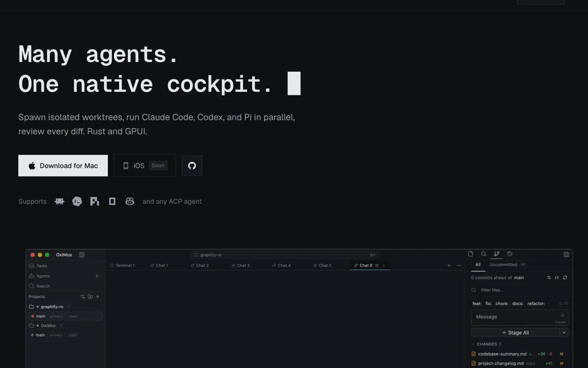Open diff settings sliders icon in git panel
Screen dimensions: 588x368
(x=549, y=278)
